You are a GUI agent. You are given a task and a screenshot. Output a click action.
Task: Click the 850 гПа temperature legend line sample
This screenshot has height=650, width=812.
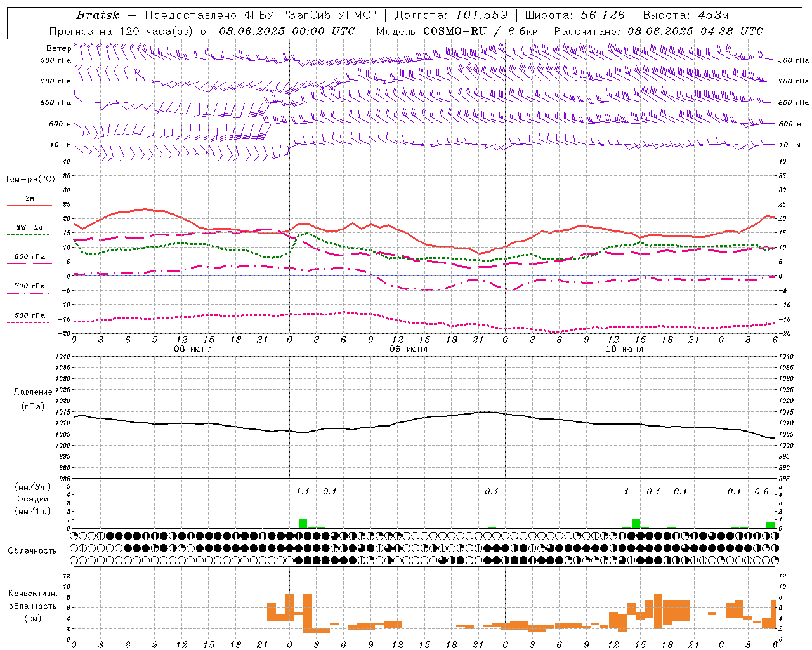pyautogui.click(x=29, y=264)
